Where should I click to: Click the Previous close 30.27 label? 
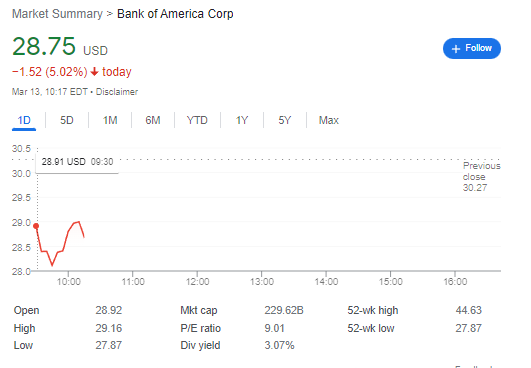click(481, 177)
